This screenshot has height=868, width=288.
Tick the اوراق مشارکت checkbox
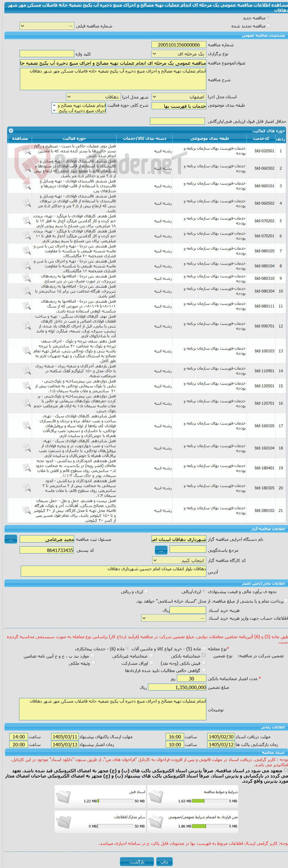tap(151, 662)
